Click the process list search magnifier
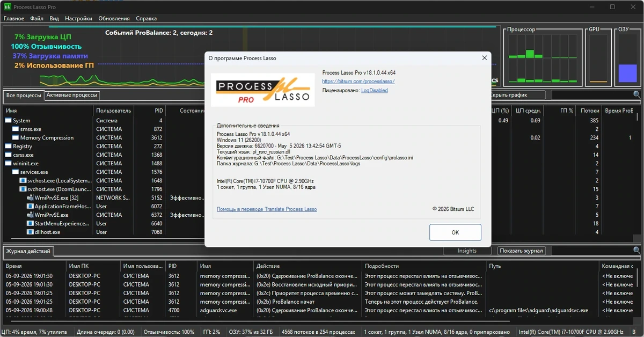The height and width of the screenshot is (337, 644). point(636,95)
